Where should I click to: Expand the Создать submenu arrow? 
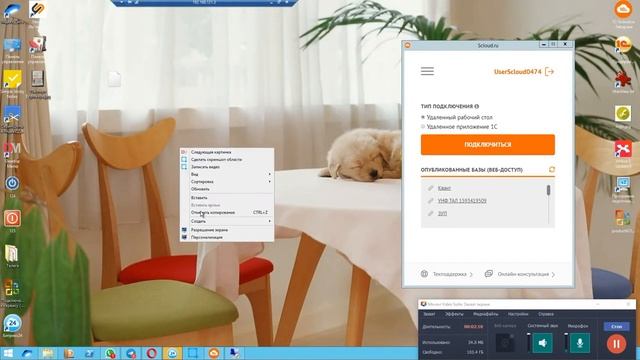(x=269, y=221)
